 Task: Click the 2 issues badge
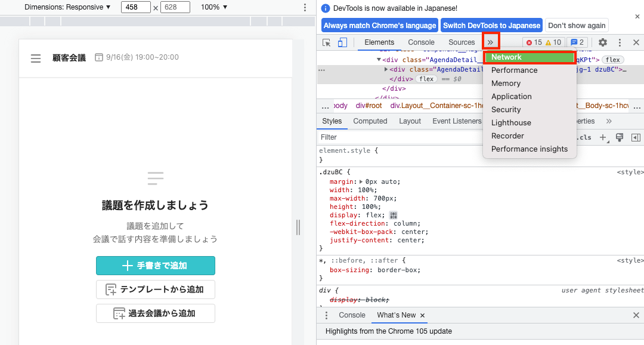(x=577, y=42)
